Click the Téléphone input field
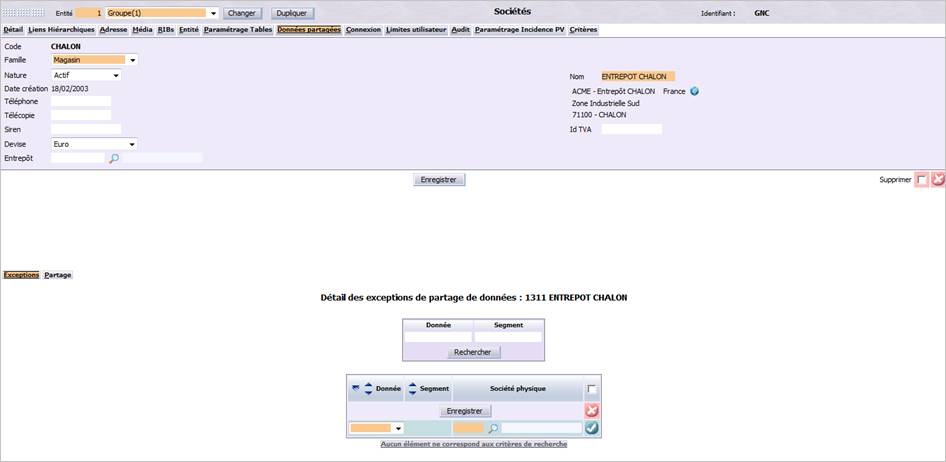The image size is (946, 462). 81,101
